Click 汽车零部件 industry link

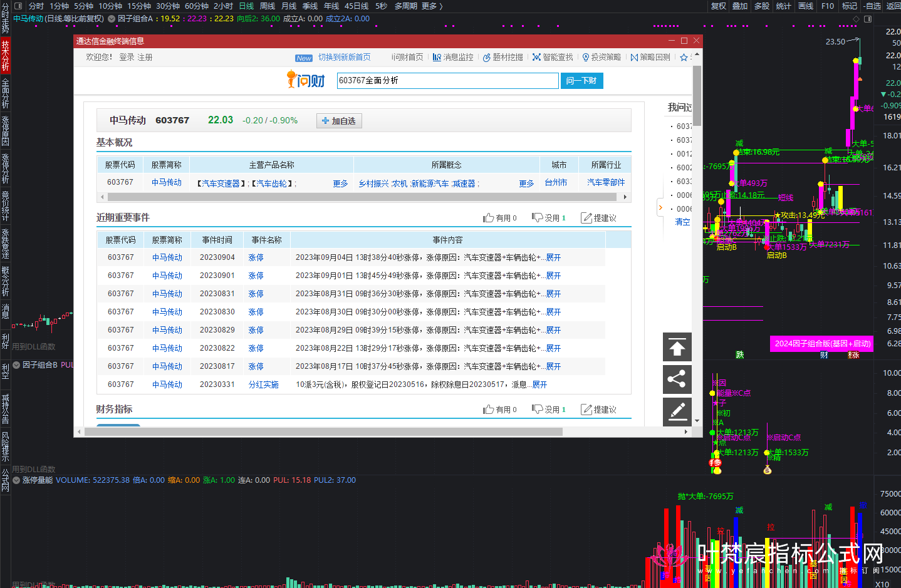(606, 182)
